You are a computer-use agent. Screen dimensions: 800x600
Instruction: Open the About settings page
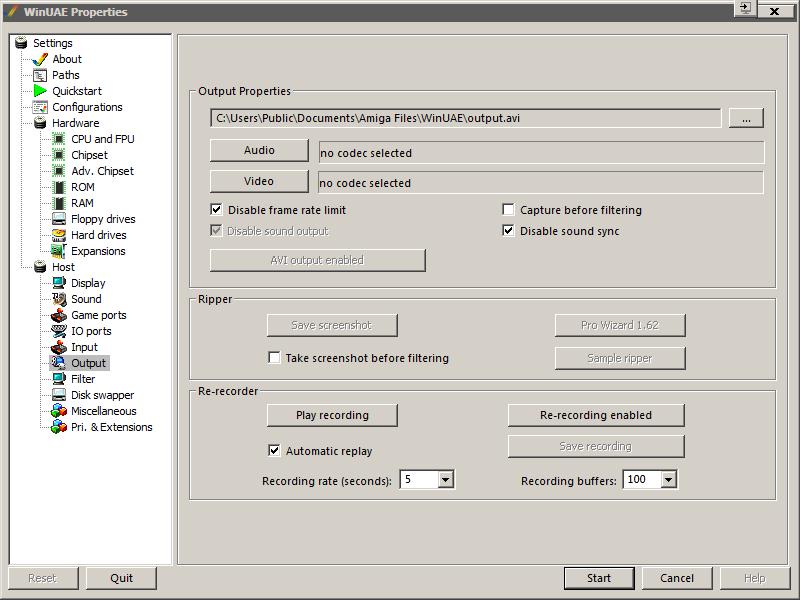click(x=67, y=59)
